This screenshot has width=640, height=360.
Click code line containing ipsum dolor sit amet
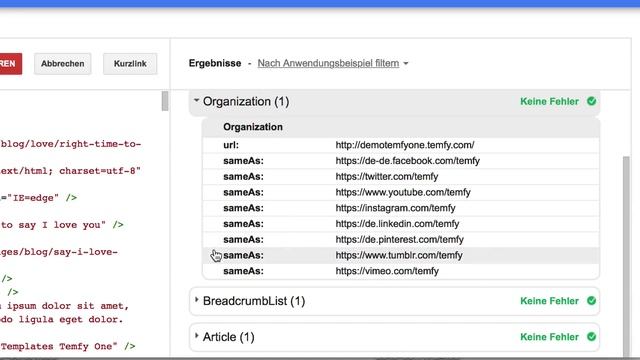click(64, 306)
